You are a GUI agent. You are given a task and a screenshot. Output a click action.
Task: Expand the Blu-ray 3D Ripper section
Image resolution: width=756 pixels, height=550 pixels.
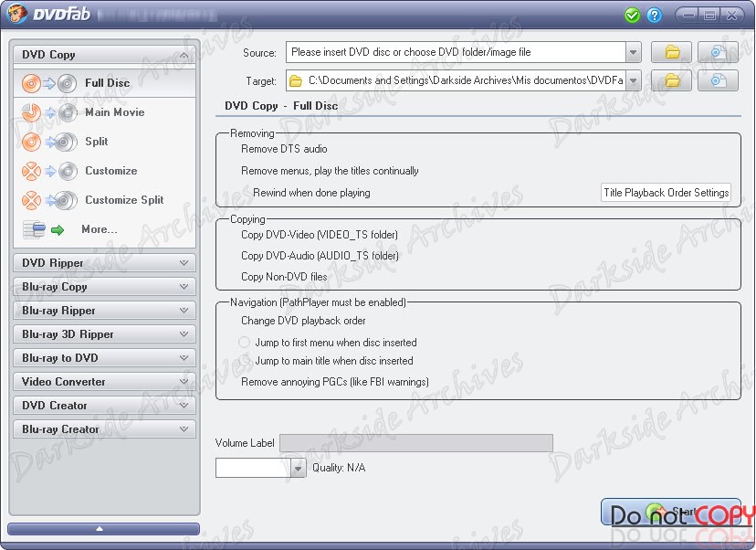click(x=105, y=333)
